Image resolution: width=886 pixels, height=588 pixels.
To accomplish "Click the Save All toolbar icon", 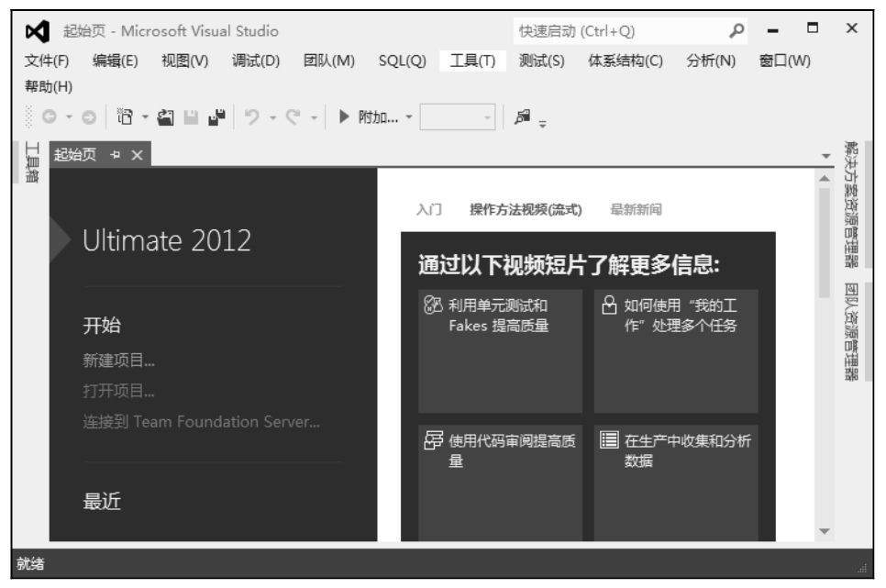I will [216, 117].
